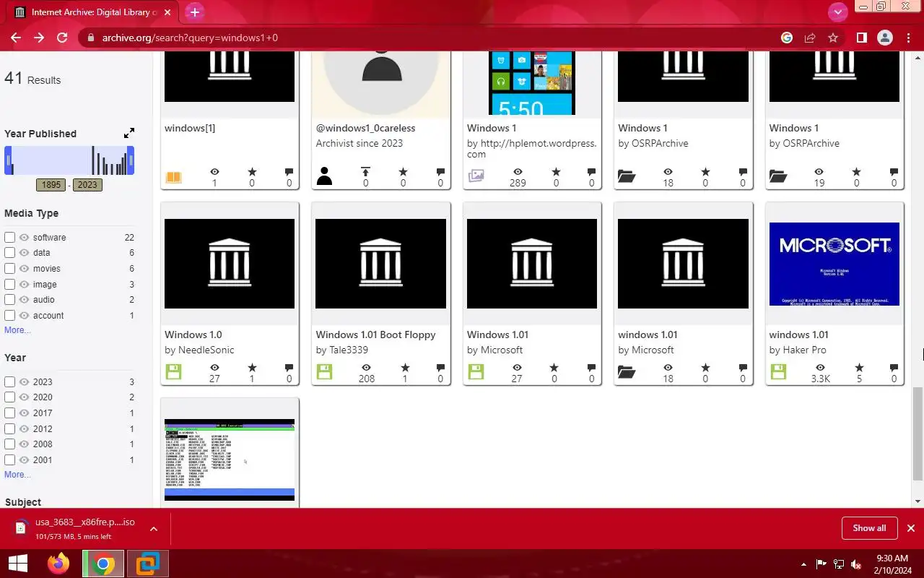The image size is (924, 578).
Task: Click the right handle of year slider
Action: click(x=131, y=160)
